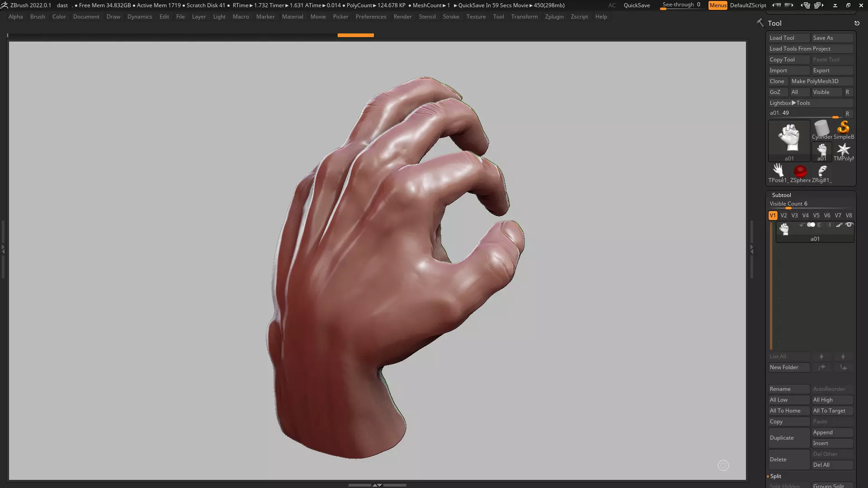
Task: Click the next UI layout arrow icon
Action: [x=819, y=5]
